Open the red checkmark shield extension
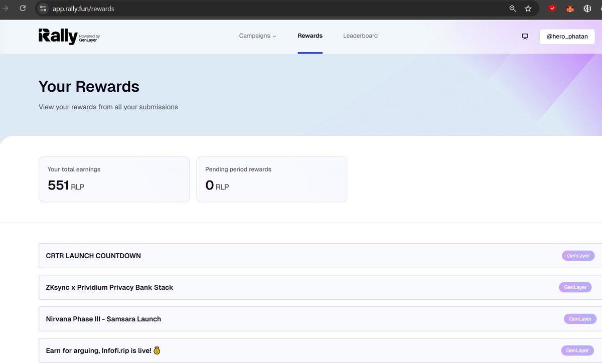Screen dimensions: 602x364 552,9
